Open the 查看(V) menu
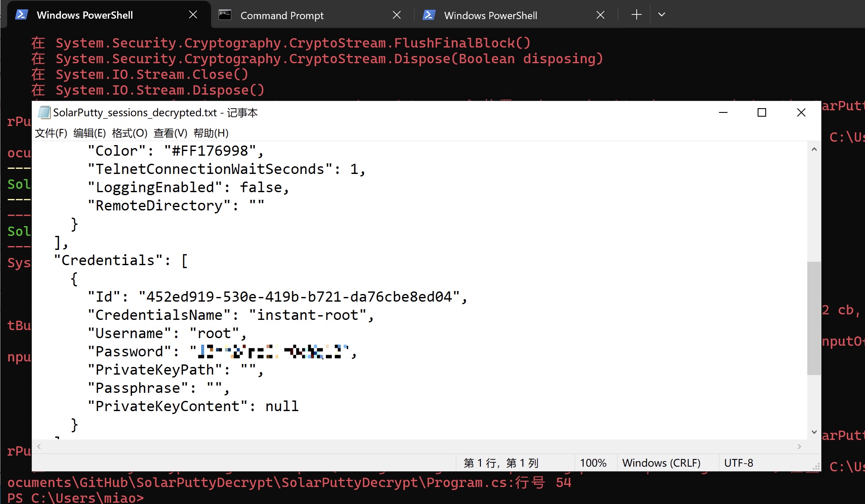This screenshot has height=504, width=865. coord(170,133)
